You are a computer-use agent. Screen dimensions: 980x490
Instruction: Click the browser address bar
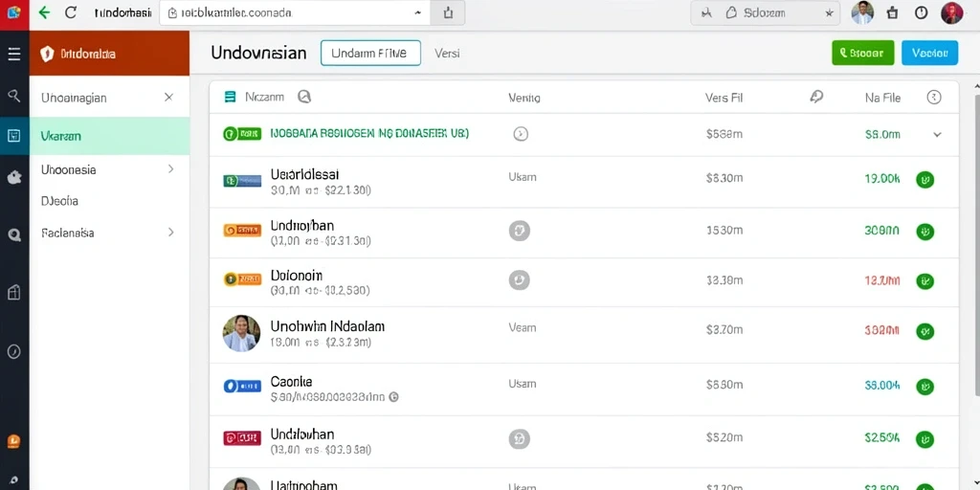point(294,12)
